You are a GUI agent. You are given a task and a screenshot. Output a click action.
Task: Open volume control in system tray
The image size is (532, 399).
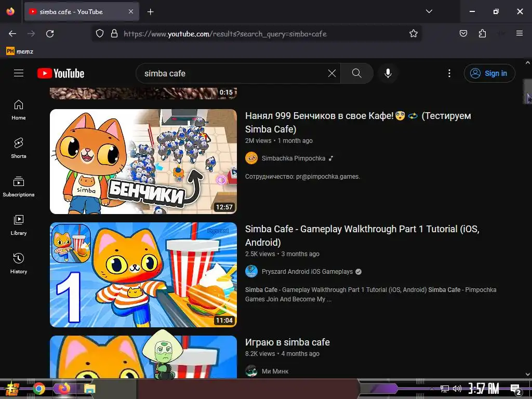click(457, 389)
